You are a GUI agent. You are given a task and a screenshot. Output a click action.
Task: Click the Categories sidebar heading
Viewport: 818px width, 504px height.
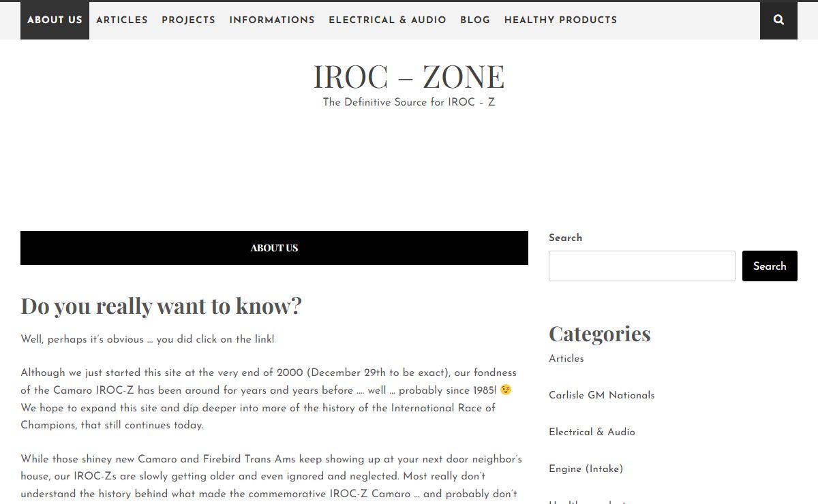coord(600,334)
